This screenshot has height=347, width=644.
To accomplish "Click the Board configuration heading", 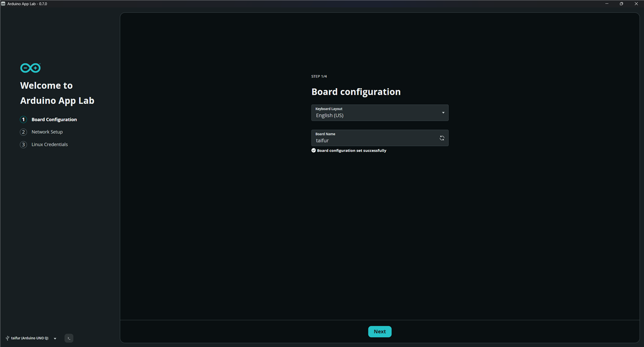I will point(356,92).
